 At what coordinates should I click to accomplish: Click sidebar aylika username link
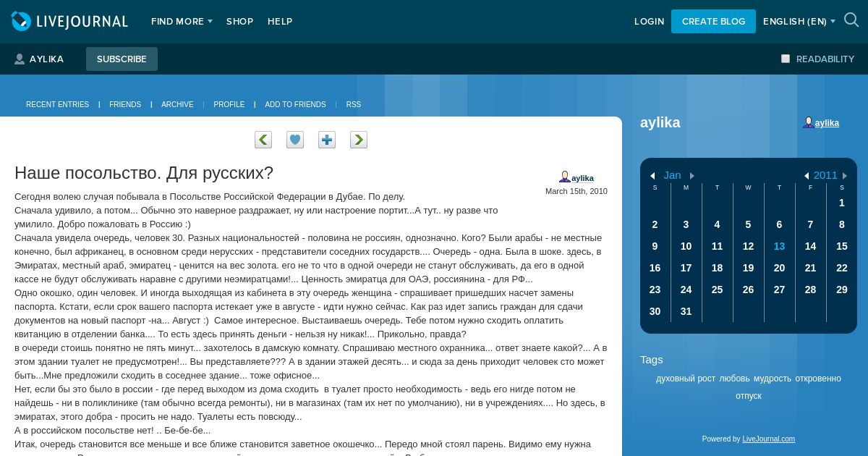[x=827, y=123]
